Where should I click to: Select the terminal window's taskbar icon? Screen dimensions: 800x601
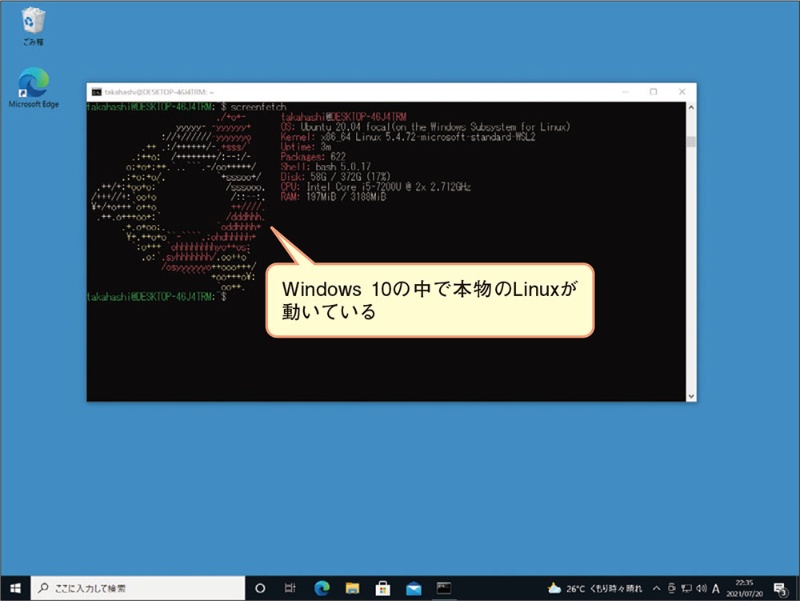pyautogui.click(x=444, y=587)
